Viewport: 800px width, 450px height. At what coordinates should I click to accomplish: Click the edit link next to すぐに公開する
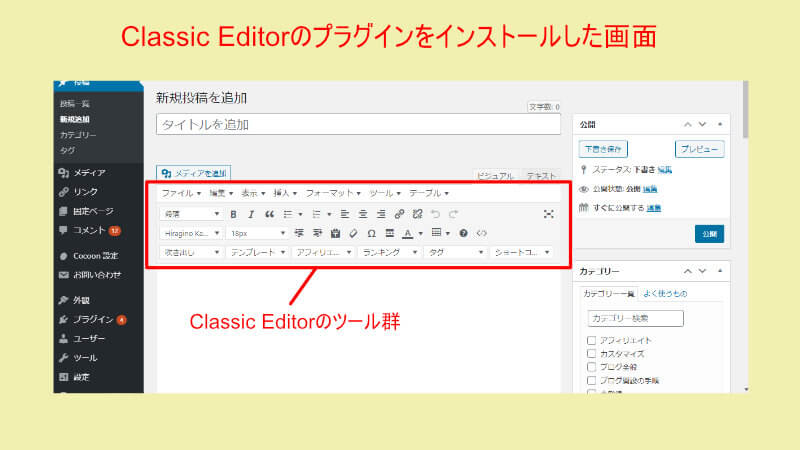pyautogui.click(x=654, y=208)
